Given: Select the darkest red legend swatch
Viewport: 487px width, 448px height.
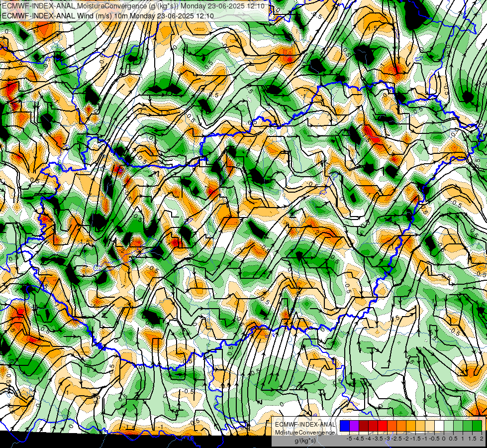Looking at the screenshot, I should pyautogui.click(x=364, y=426).
